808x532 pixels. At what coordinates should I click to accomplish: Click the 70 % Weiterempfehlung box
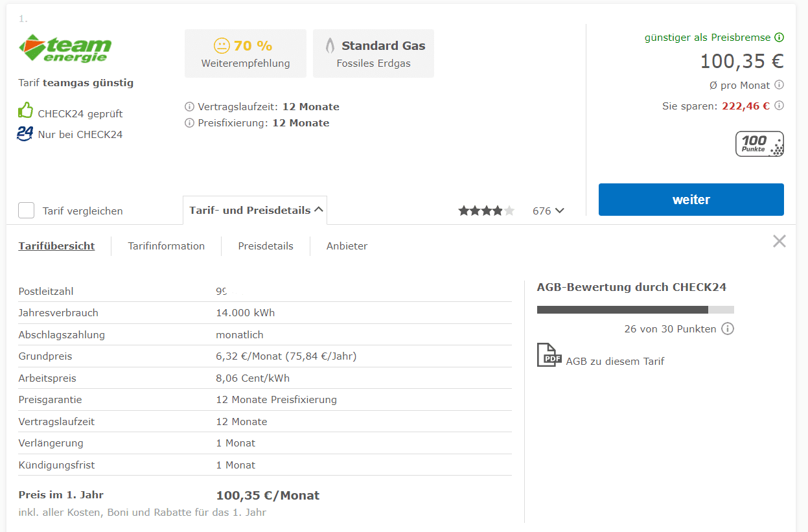(246, 53)
